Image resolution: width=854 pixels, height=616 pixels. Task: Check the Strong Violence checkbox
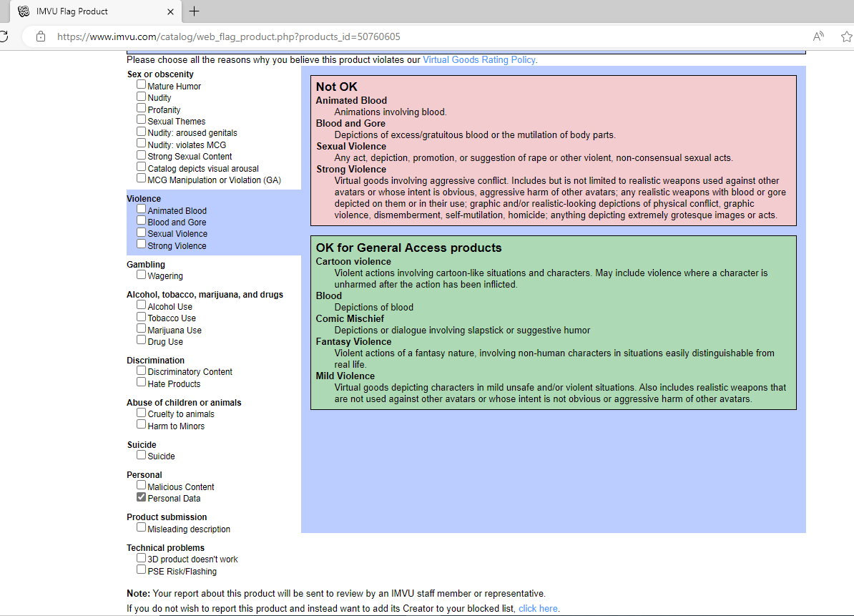click(141, 244)
